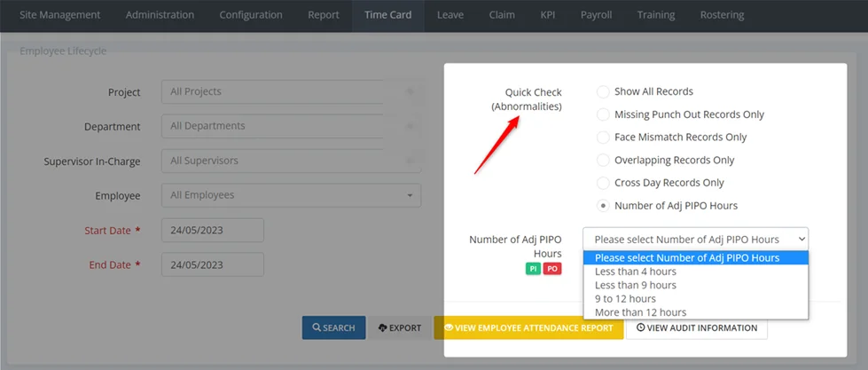Select the Time Card tab
Image resolution: width=868 pixels, height=370 pixels.
388,15
